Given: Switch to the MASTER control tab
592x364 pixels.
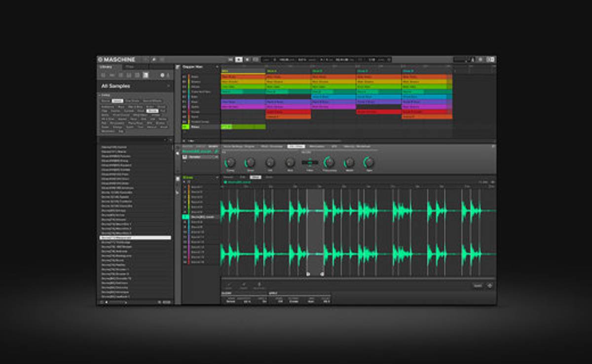Looking at the screenshot, I should pyautogui.click(x=188, y=146).
